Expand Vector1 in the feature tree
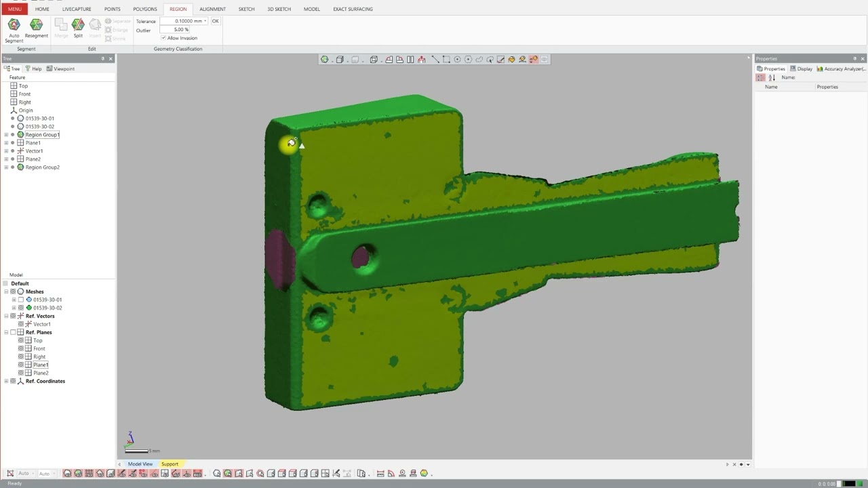 tap(6, 150)
